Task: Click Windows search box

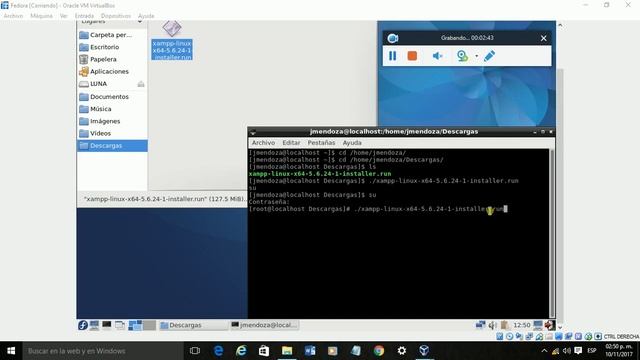Action: tap(102, 351)
